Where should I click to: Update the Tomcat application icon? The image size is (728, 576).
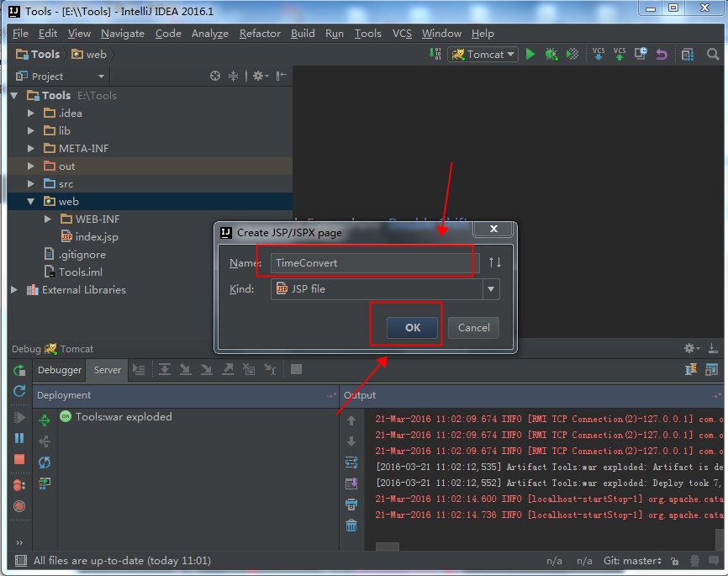[19, 391]
